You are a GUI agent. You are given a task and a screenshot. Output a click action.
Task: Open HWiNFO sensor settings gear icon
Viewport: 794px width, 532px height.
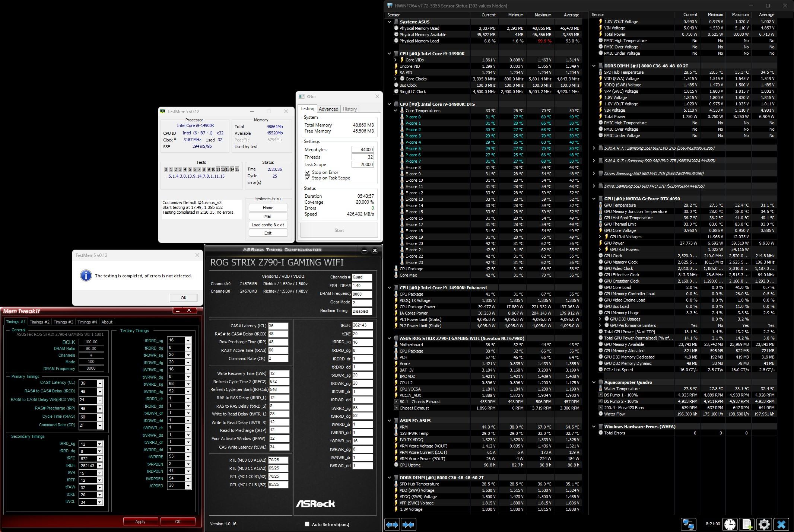coord(764,524)
